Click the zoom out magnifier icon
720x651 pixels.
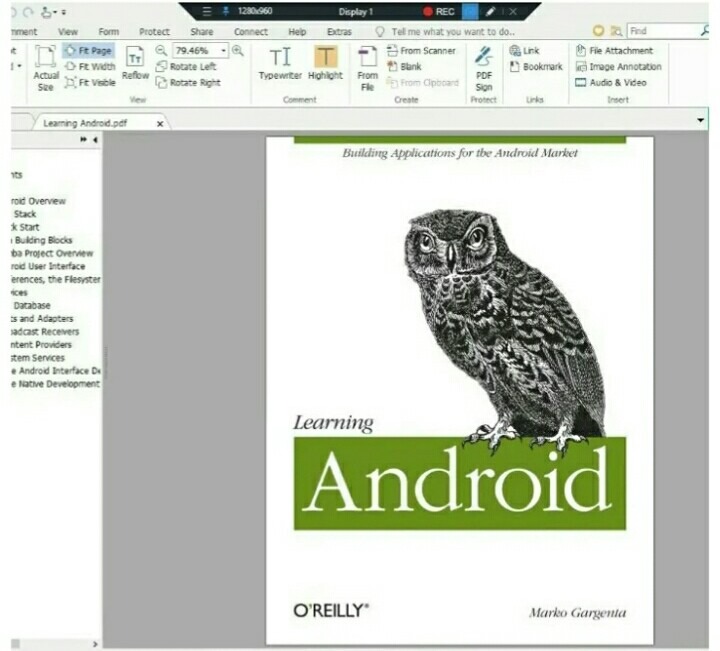click(161, 51)
